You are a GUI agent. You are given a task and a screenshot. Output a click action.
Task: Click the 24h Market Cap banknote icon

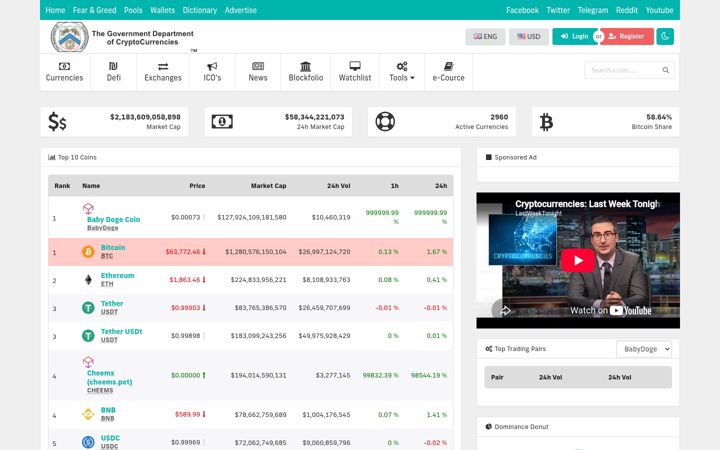(222, 122)
